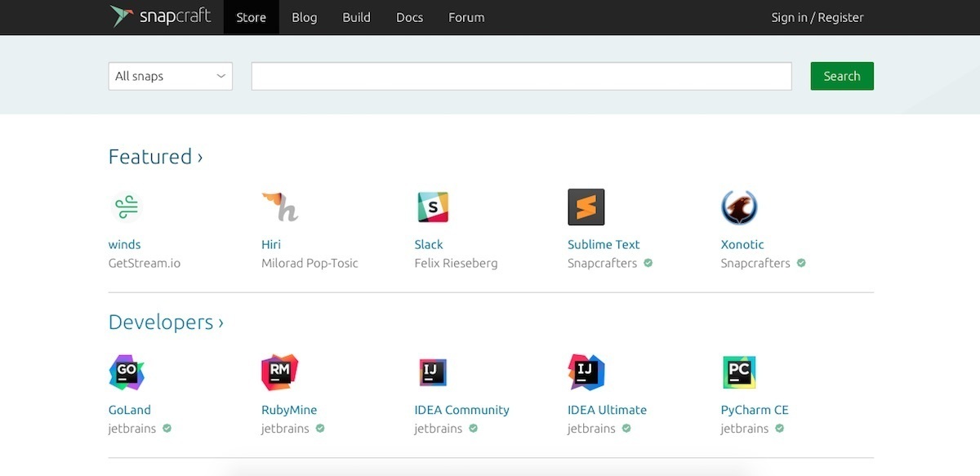Open the RubyMine title link
980x476 pixels.
[x=289, y=410]
